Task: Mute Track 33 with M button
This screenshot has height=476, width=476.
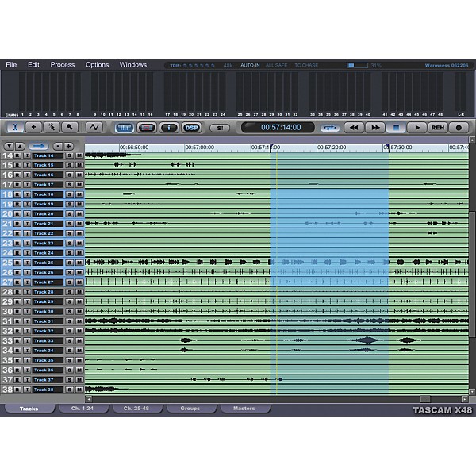Action: pos(79,340)
